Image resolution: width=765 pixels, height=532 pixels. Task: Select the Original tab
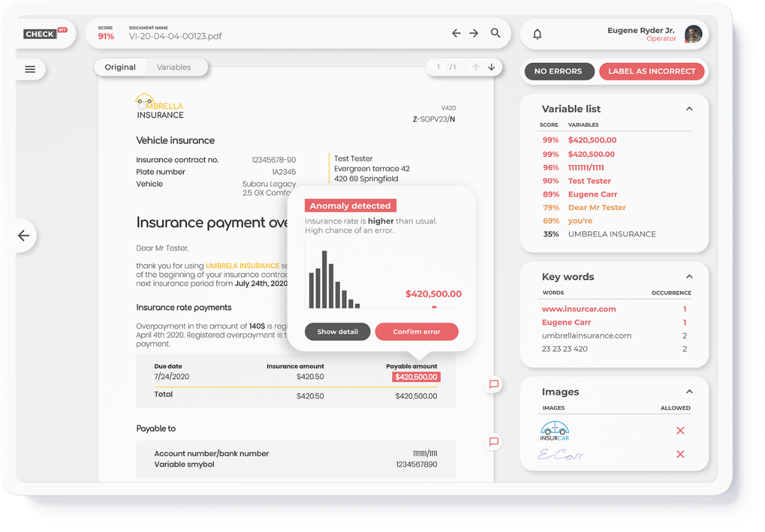coord(120,67)
